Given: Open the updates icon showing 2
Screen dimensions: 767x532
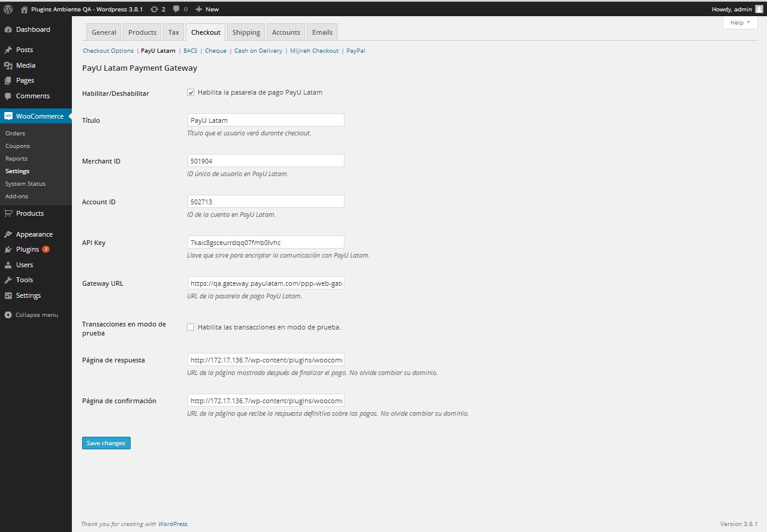Looking at the screenshot, I should click(x=155, y=9).
